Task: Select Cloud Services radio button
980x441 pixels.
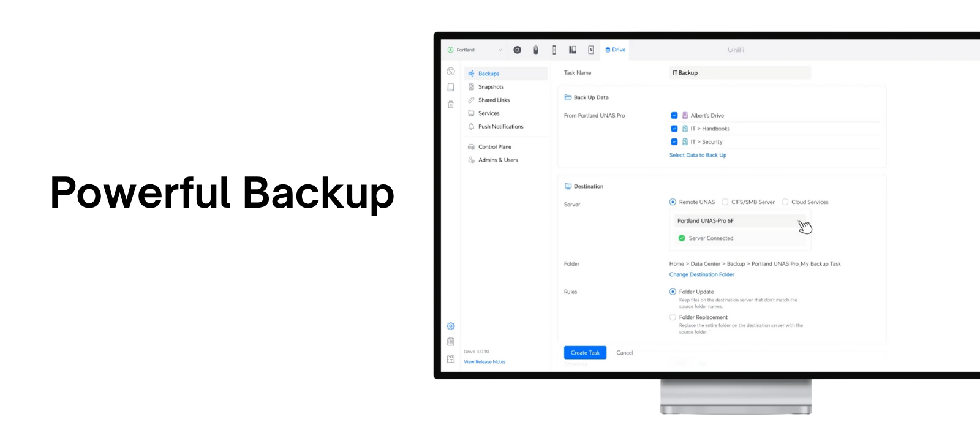Action: (785, 202)
